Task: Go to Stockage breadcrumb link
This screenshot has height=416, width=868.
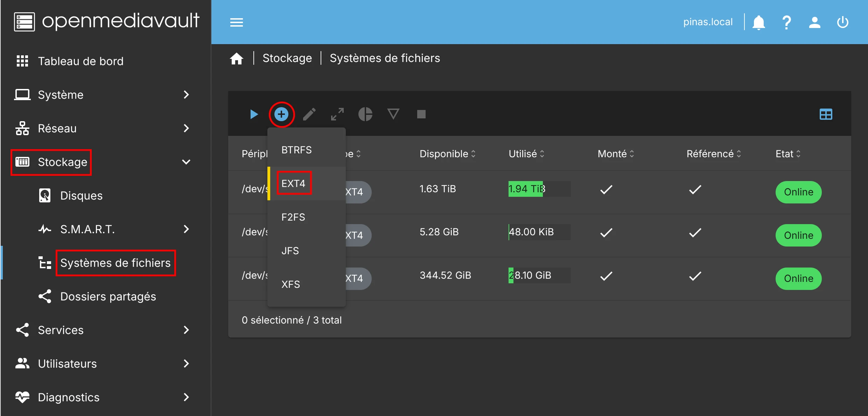Action: [287, 58]
